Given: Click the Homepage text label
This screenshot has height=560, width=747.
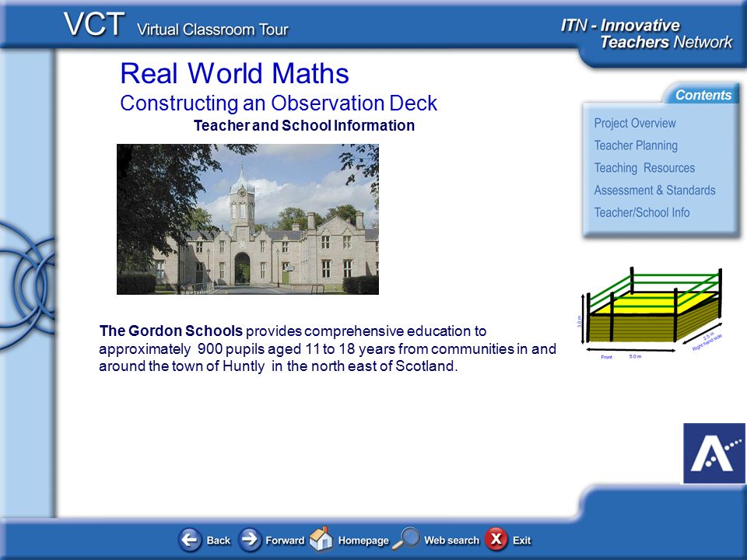Looking at the screenshot, I should pos(363,541).
